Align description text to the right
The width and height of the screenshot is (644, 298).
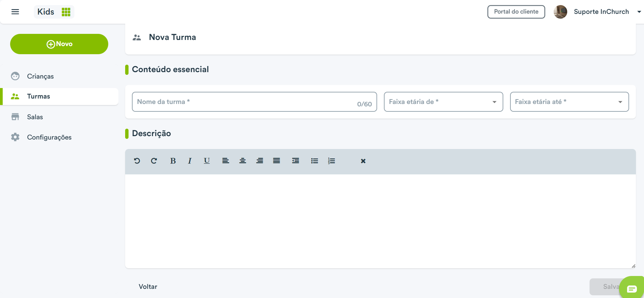pyautogui.click(x=259, y=161)
